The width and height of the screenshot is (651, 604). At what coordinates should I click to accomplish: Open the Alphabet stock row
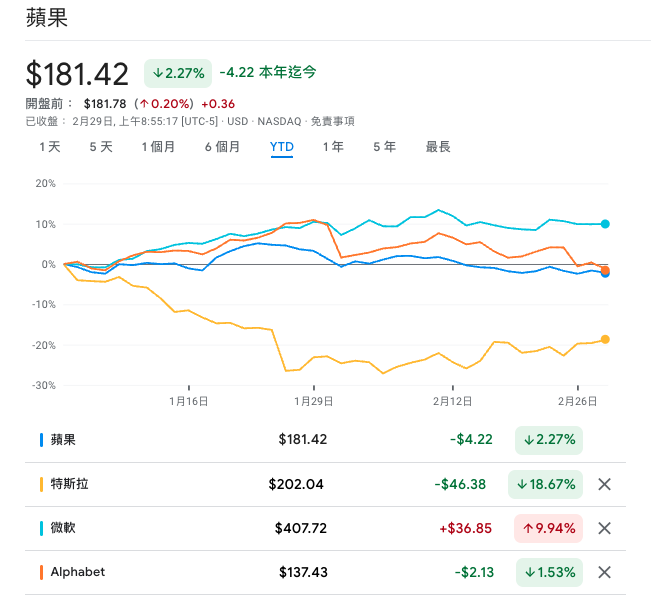[x=325, y=572]
